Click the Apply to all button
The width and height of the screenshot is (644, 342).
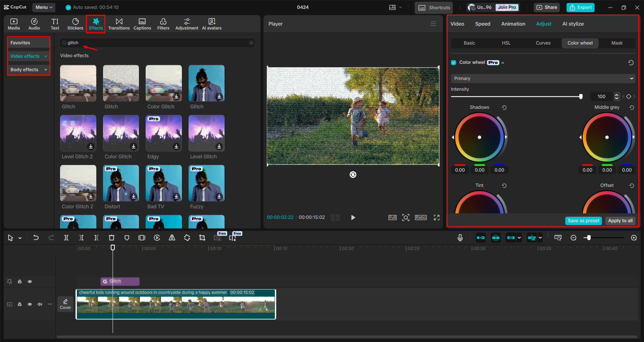(x=620, y=221)
